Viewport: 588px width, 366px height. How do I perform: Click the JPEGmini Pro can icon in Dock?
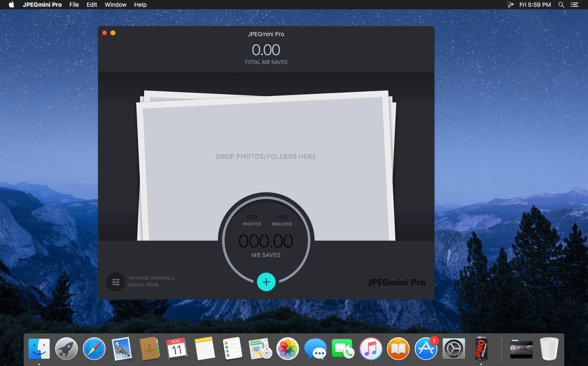click(481, 349)
